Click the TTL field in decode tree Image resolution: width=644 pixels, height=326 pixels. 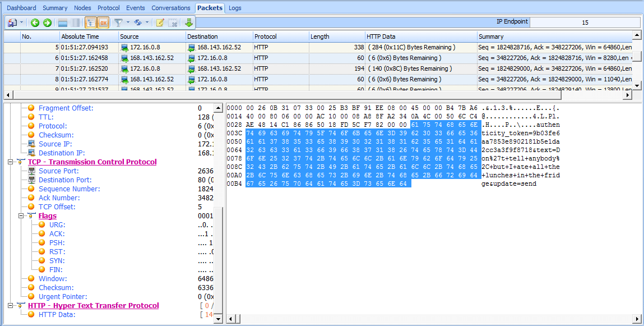click(x=46, y=117)
